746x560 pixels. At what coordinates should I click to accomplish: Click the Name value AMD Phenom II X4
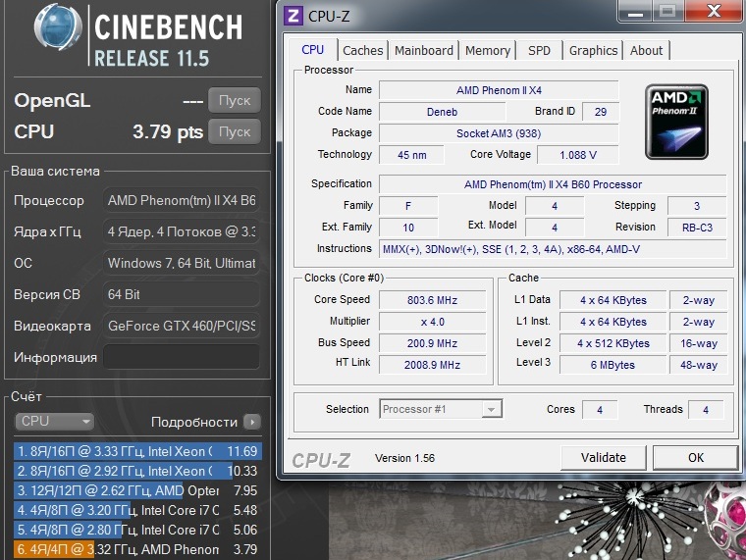pos(499,90)
